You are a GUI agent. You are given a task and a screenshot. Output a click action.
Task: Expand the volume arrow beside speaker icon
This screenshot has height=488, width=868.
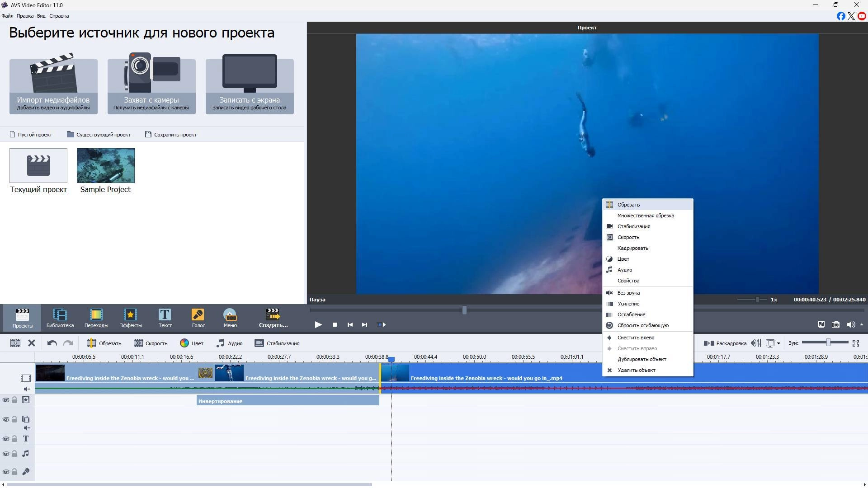coord(862,324)
